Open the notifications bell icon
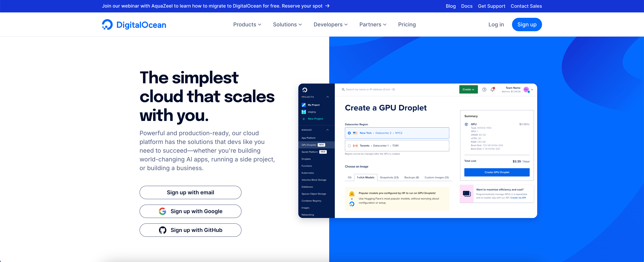This screenshot has height=262, width=644. pyautogui.click(x=493, y=89)
